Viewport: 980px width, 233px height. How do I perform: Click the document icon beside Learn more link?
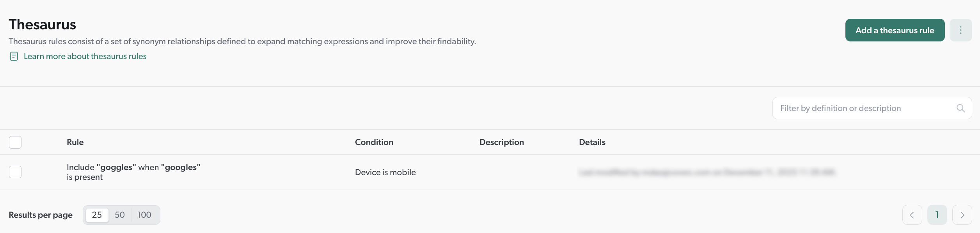tap(14, 56)
